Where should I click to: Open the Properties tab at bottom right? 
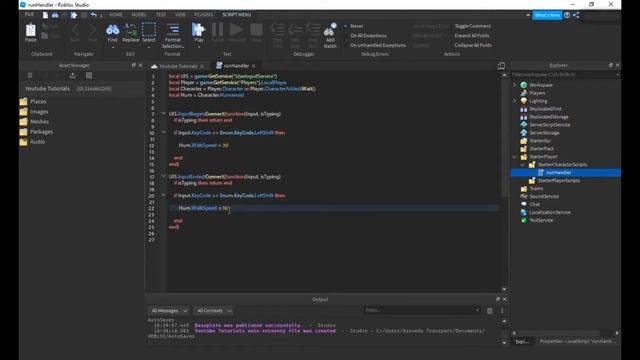point(577,341)
